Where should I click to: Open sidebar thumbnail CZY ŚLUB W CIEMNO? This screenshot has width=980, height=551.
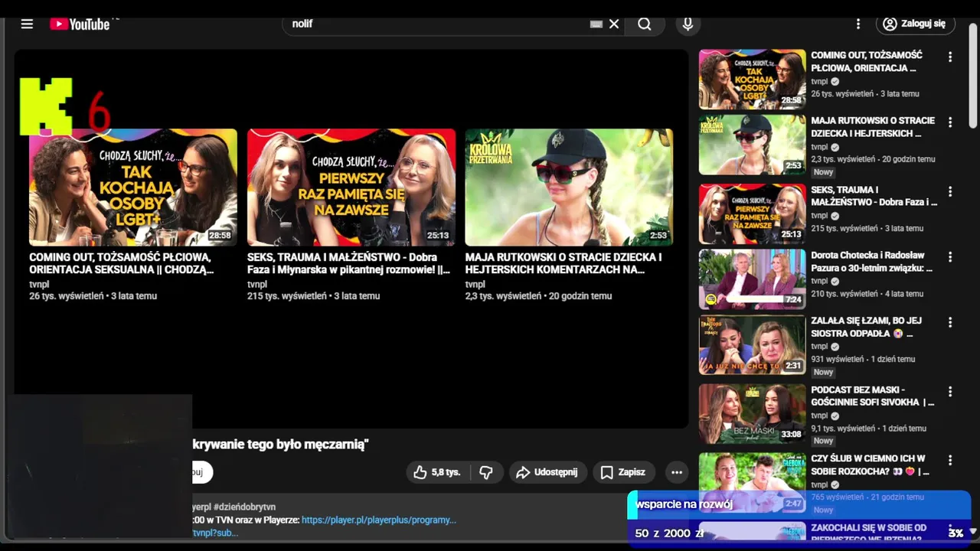pyautogui.click(x=752, y=482)
